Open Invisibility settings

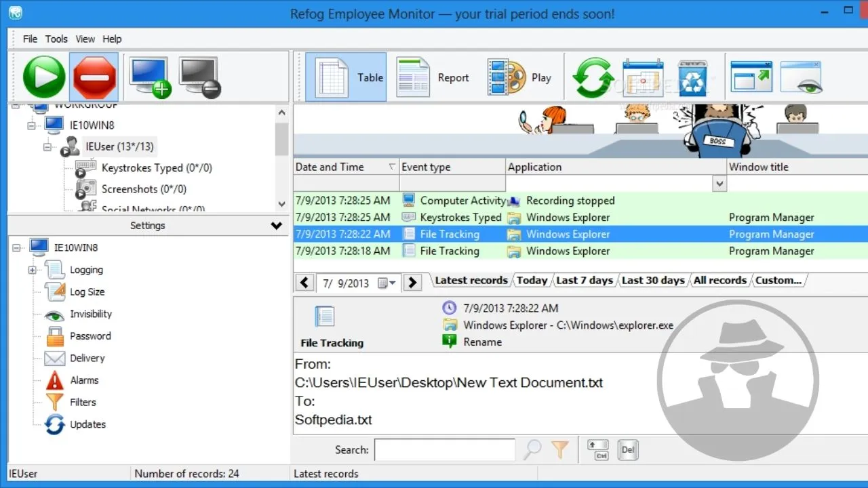pyautogui.click(x=91, y=314)
